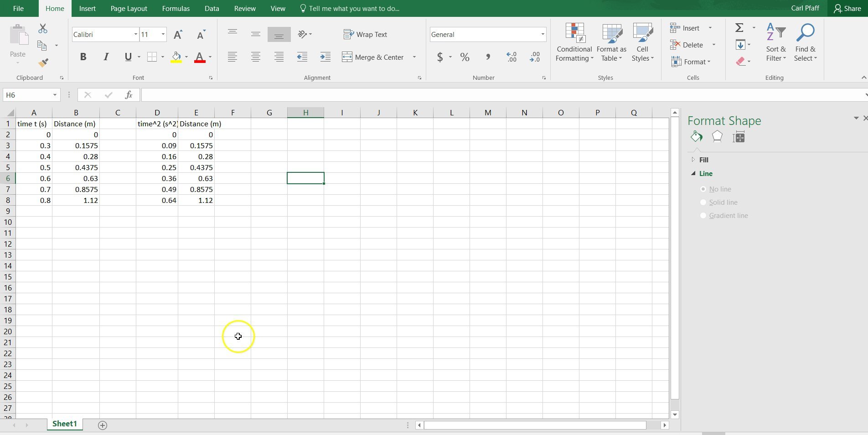Select the Format Painter tool
The image size is (868, 435).
coord(43,62)
